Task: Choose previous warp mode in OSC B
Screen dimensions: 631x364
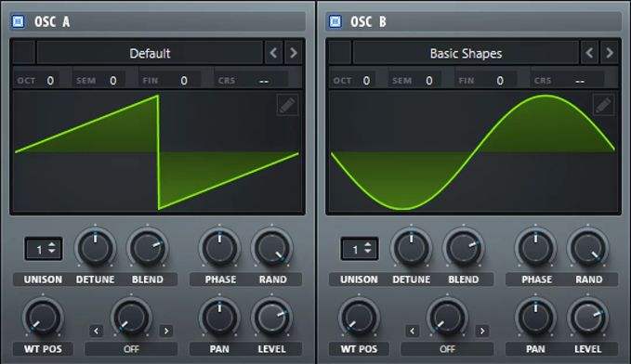Action: (x=412, y=331)
